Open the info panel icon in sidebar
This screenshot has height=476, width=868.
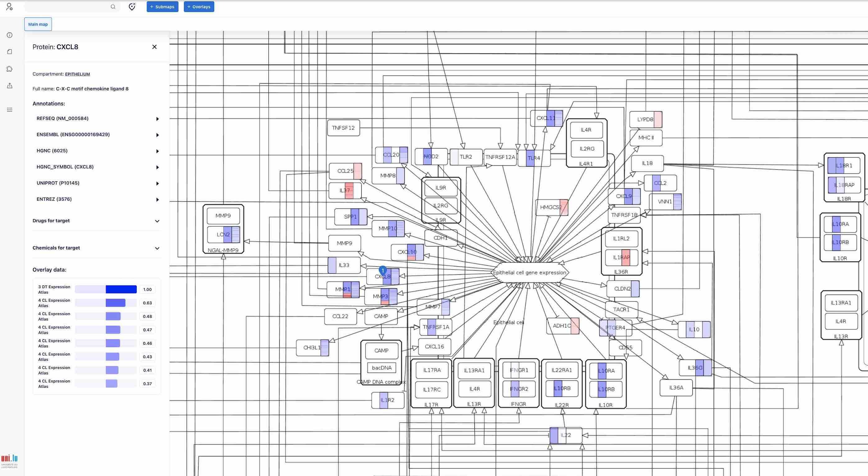pos(9,35)
